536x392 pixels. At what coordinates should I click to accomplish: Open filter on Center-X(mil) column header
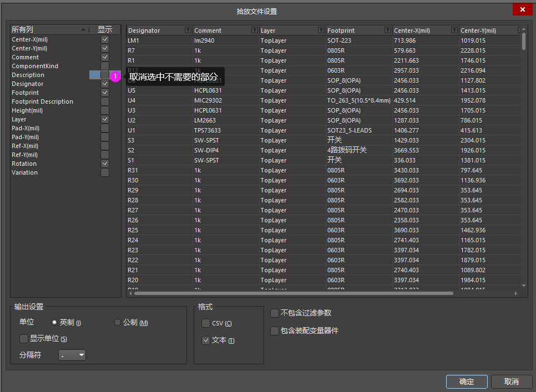[454, 29]
